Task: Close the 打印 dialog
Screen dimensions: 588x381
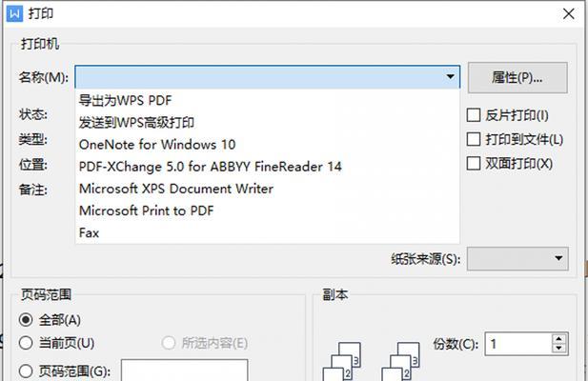Action: pyautogui.click(x=569, y=14)
